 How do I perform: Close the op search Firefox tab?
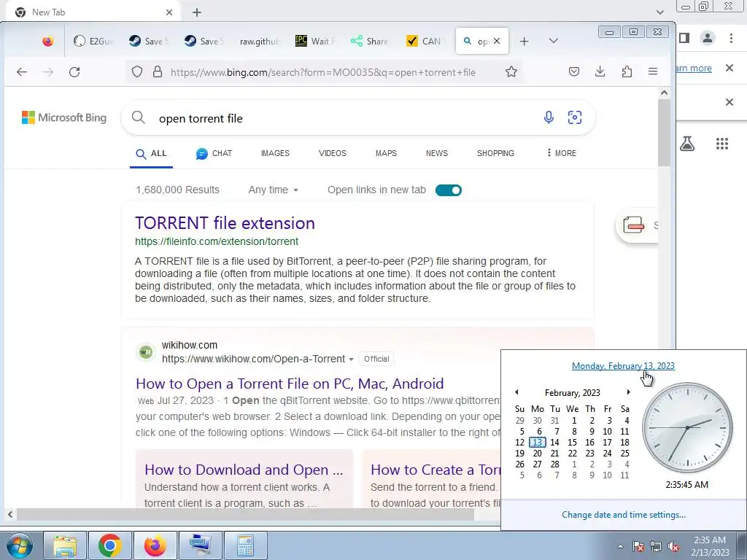[x=497, y=41]
